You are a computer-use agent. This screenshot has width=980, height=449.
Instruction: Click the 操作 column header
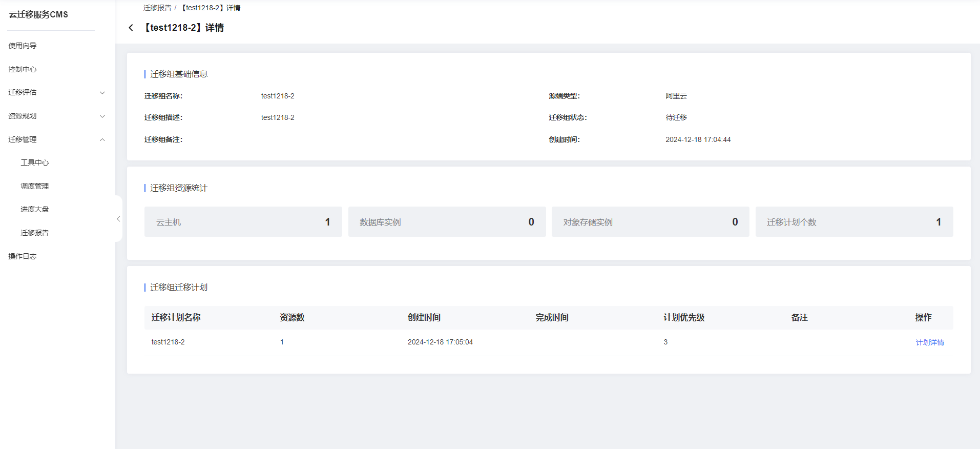[924, 318]
